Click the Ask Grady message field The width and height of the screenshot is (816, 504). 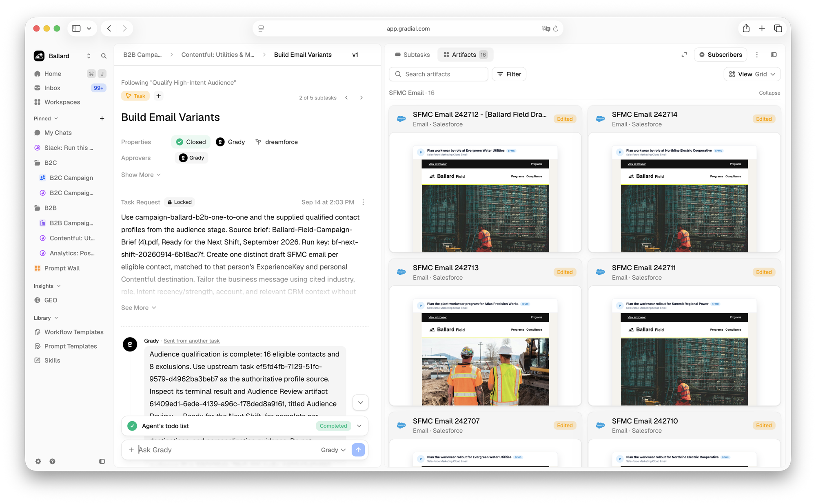pyautogui.click(x=226, y=450)
